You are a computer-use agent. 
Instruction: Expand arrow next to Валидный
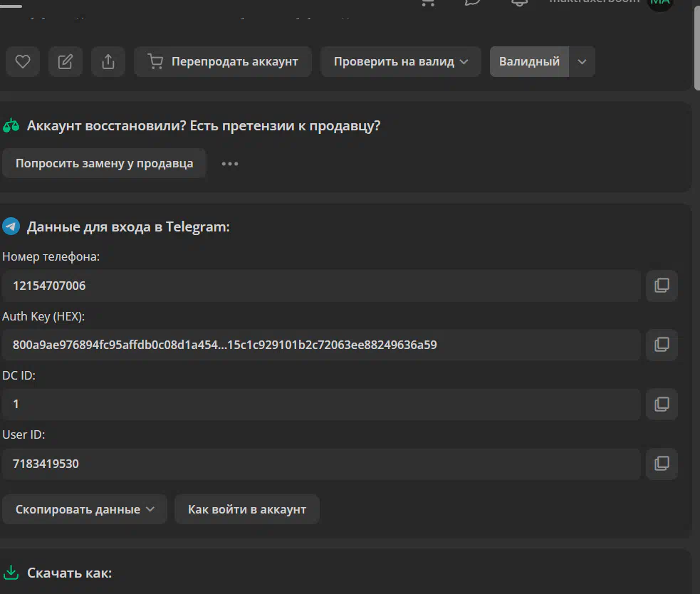pos(582,62)
